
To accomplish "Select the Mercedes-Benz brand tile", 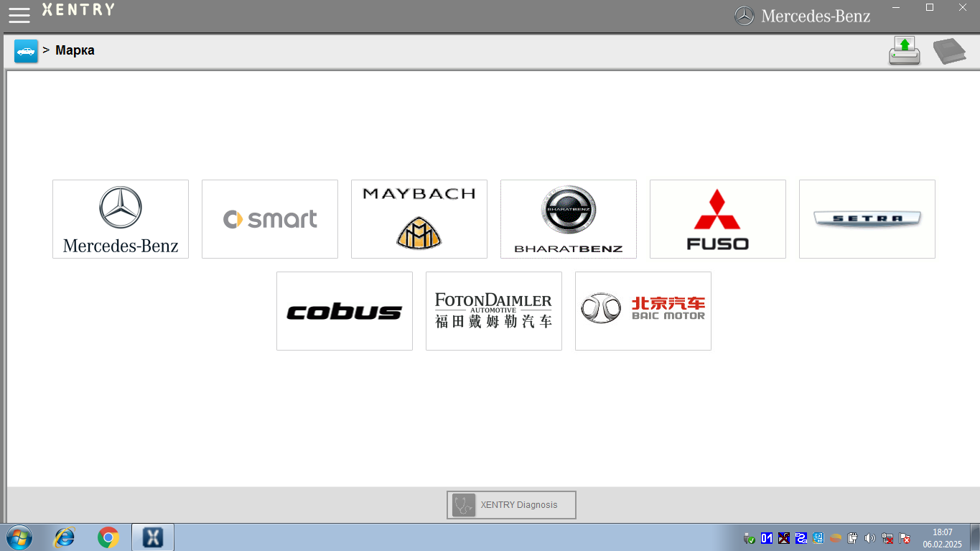I will (121, 219).
